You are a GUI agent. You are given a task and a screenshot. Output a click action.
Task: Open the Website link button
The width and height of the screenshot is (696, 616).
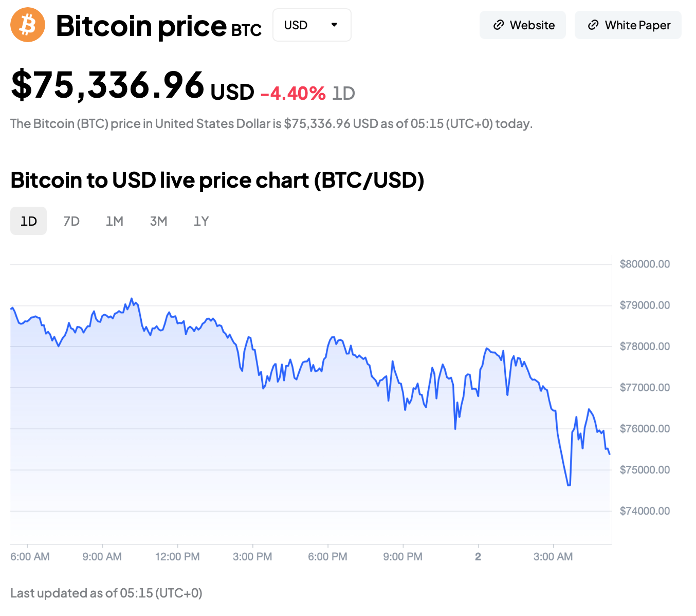pyautogui.click(x=523, y=25)
